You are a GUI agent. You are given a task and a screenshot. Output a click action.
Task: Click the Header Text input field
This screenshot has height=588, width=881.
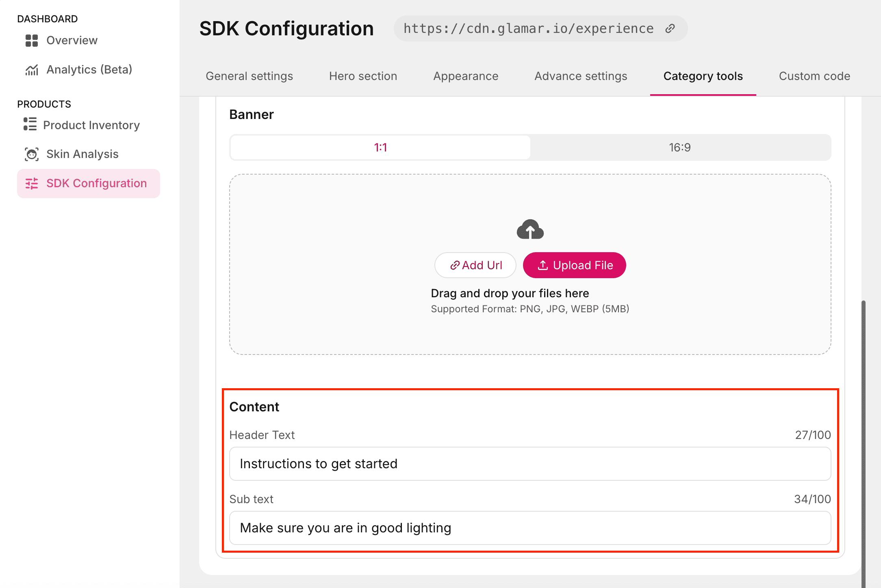530,464
